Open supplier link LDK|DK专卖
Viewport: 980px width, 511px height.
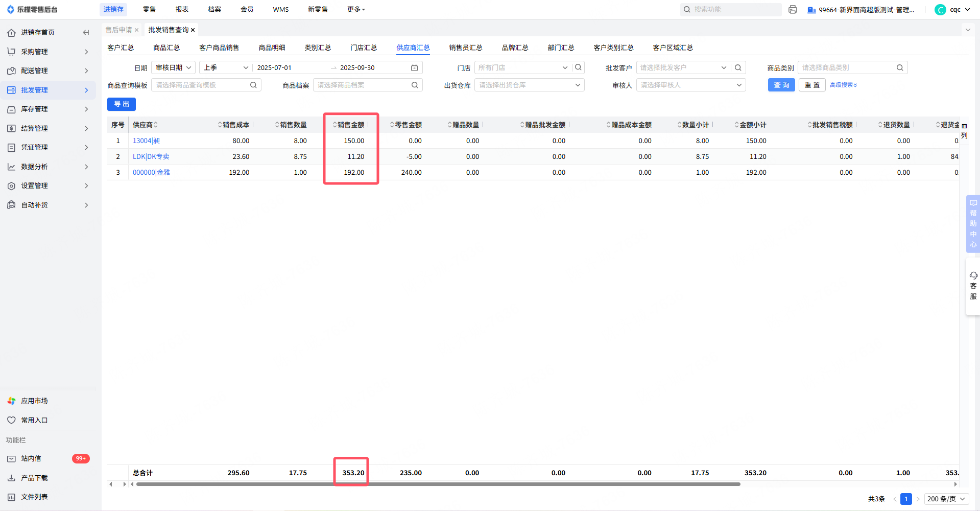click(151, 157)
